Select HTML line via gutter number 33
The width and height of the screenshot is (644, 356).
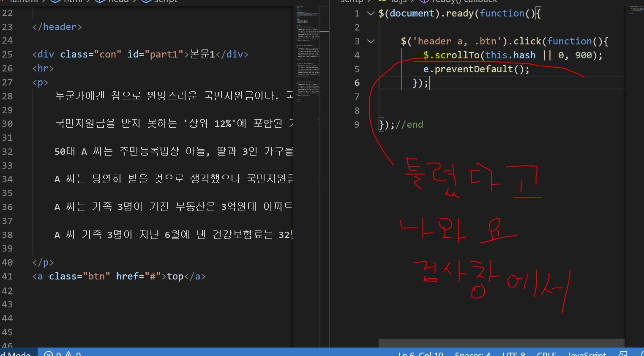tap(8, 166)
